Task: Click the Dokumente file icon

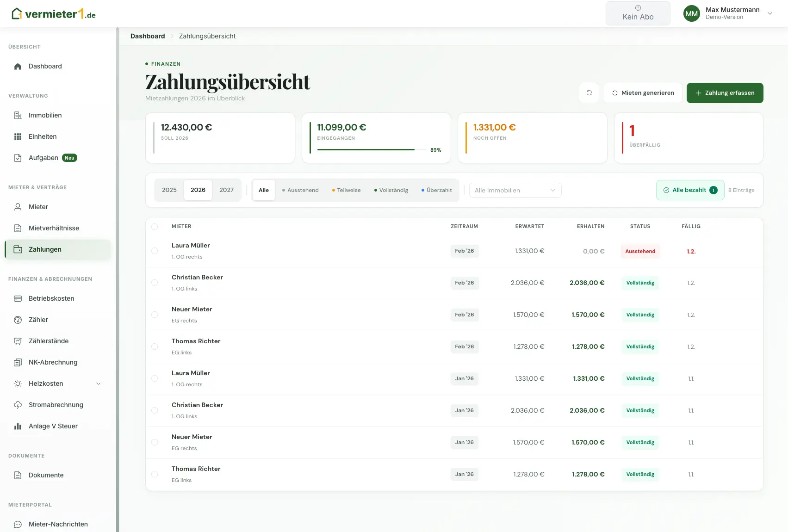Action: tap(18, 475)
